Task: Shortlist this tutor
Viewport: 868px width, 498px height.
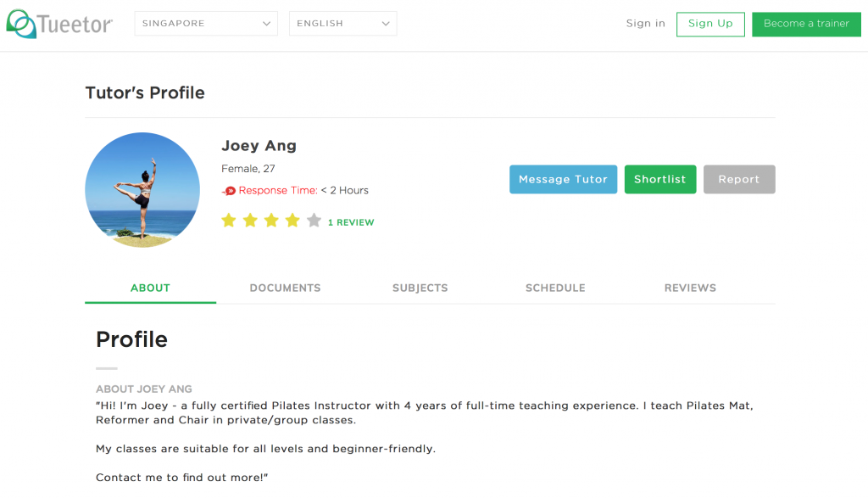Action: coord(659,180)
